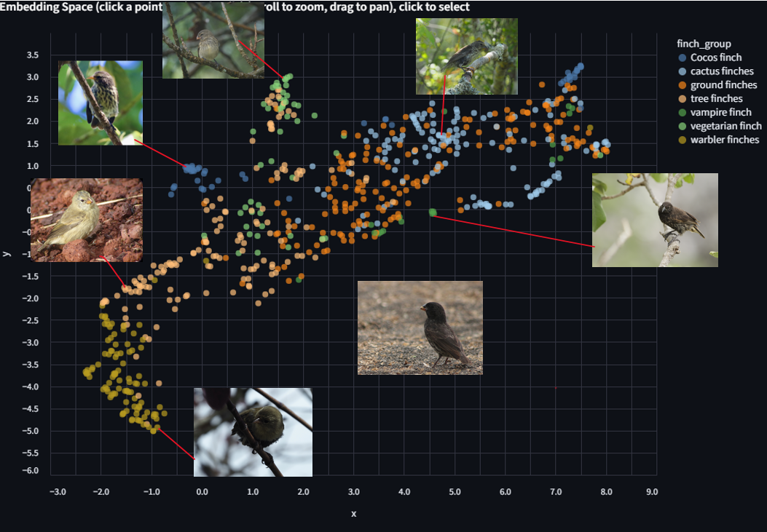Click the bottom thumbnail of bird on dark branch
767x532 pixels.
click(x=253, y=432)
